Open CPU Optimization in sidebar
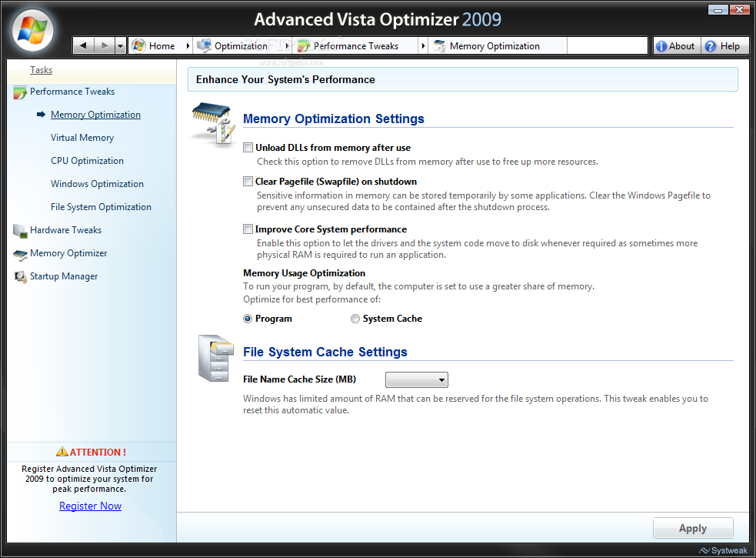 pos(87,161)
